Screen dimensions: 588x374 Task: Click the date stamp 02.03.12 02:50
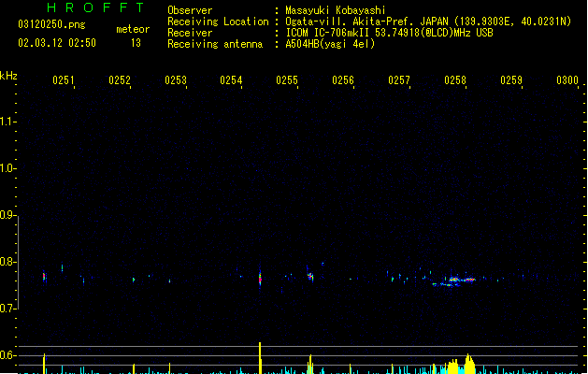57,43
